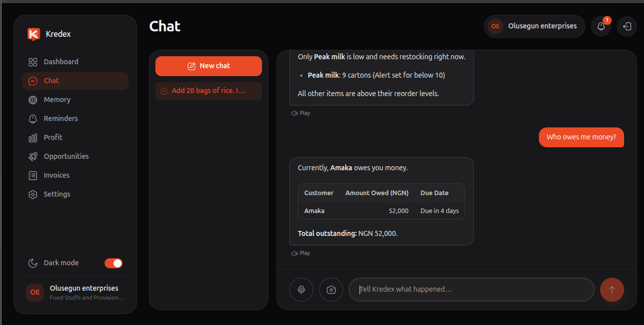
Task: Send message with the arrow button
Action: tap(612, 290)
